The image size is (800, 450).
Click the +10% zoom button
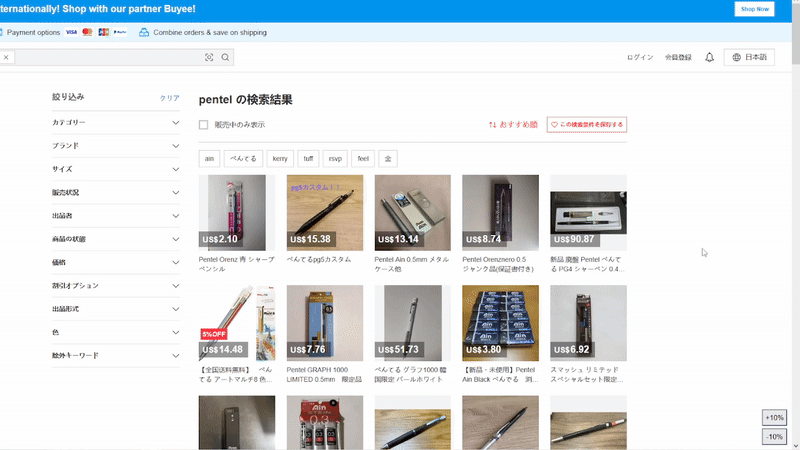pos(774,418)
